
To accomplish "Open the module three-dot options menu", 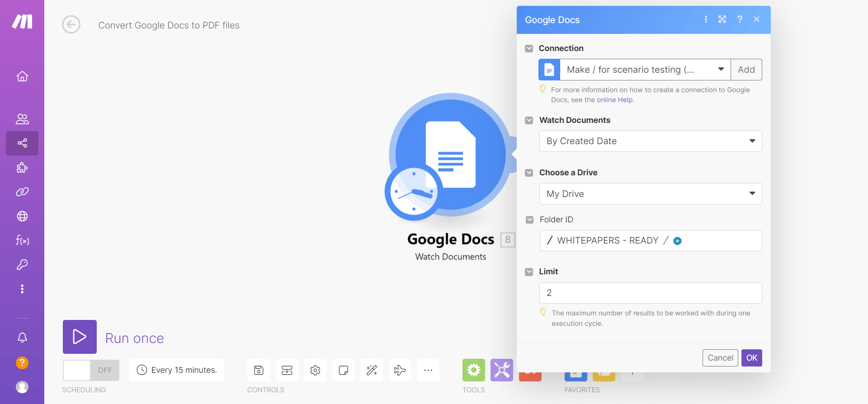I will (x=706, y=19).
